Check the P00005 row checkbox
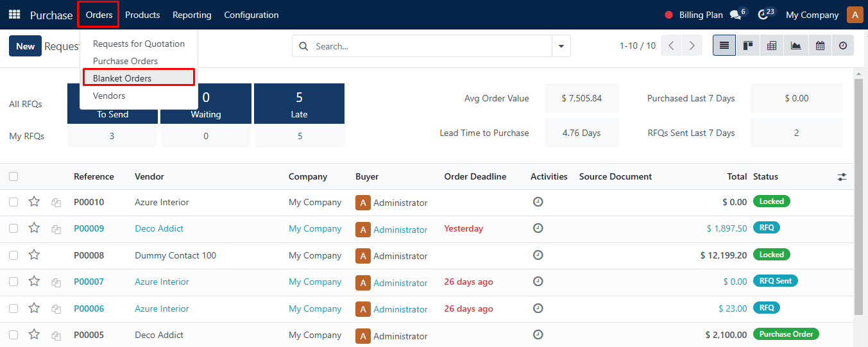Screen dimensions: 868x347 13,335
